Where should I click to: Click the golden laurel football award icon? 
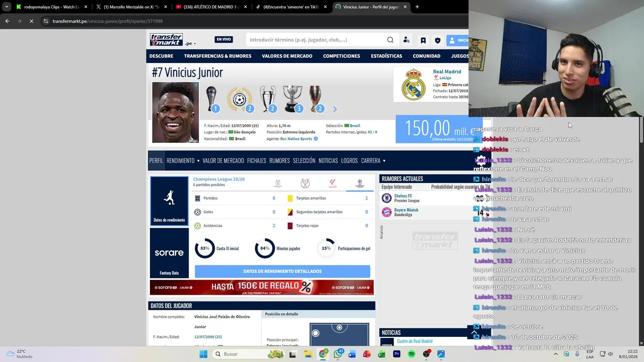[x=239, y=99]
